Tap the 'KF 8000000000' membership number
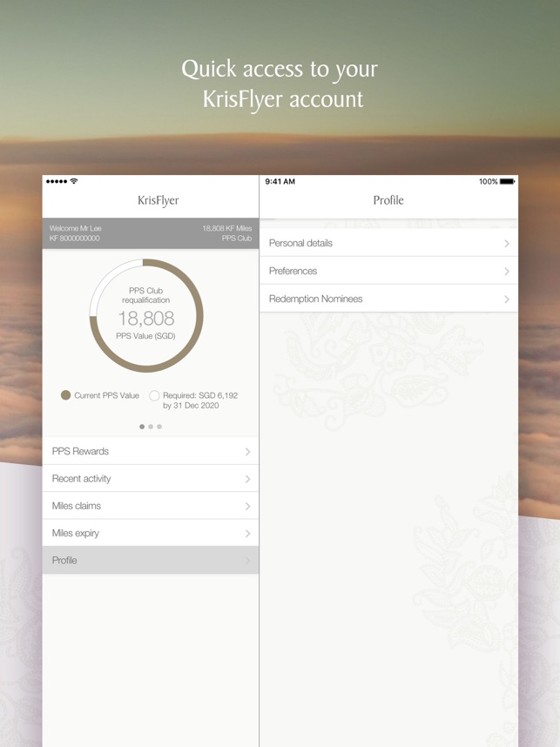 (74, 239)
